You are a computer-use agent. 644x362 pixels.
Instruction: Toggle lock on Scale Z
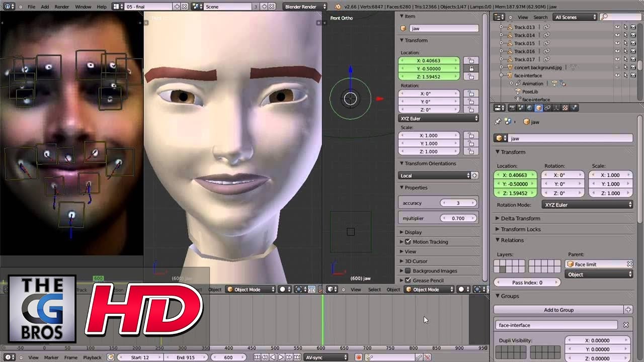click(471, 151)
